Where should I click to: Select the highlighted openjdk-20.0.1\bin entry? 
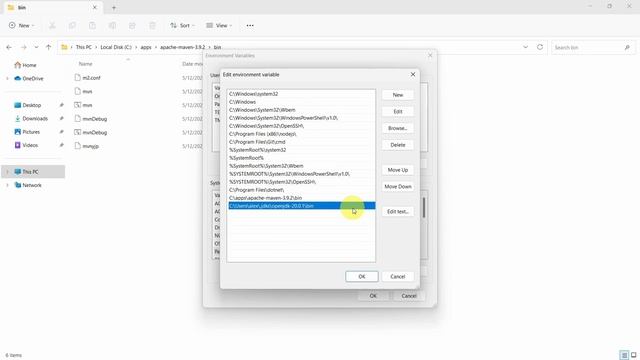point(301,206)
